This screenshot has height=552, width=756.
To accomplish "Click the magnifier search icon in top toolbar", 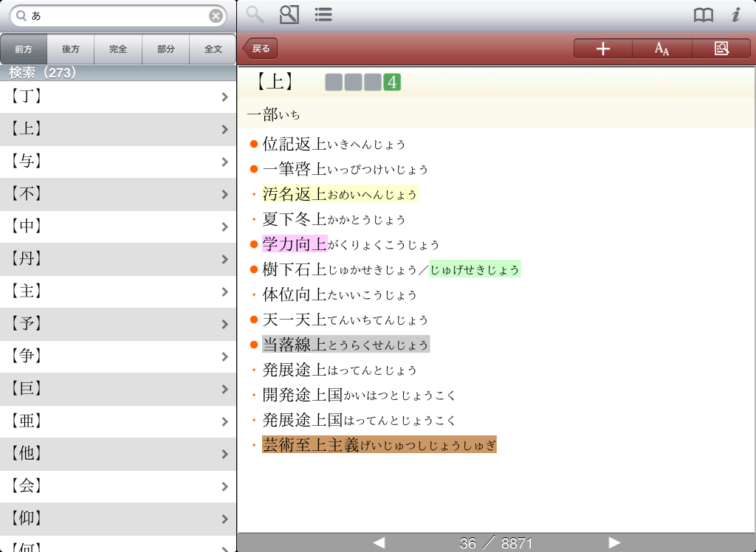I will [x=255, y=15].
